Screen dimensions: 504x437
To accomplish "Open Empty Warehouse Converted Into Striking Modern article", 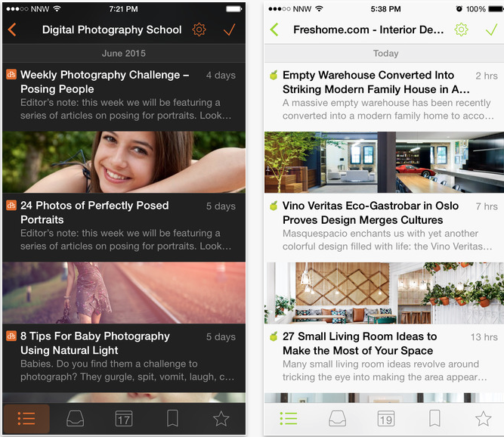I will tap(376, 82).
